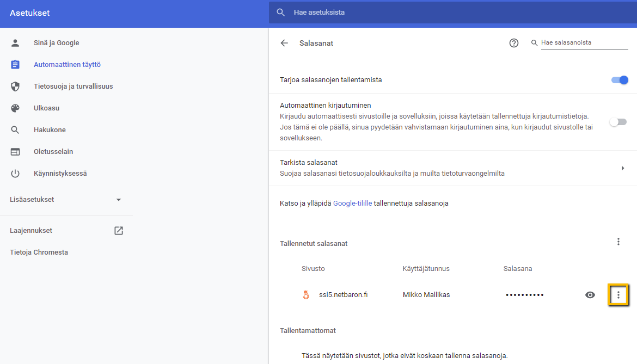Show password with the eye icon

point(590,295)
